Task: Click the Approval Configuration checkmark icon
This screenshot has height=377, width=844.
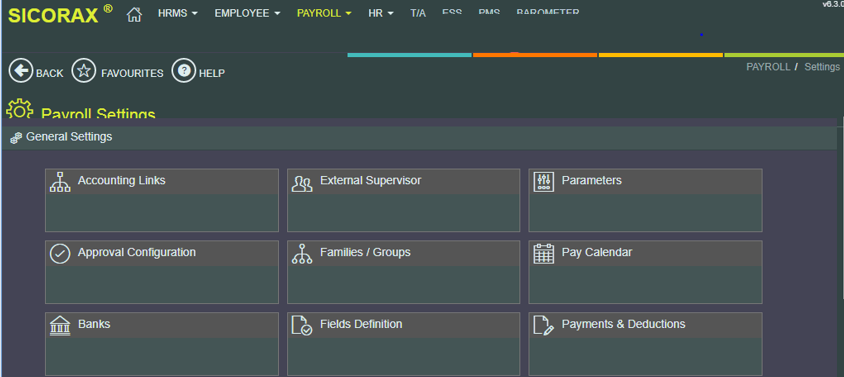Action: click(x=60, y=254)
